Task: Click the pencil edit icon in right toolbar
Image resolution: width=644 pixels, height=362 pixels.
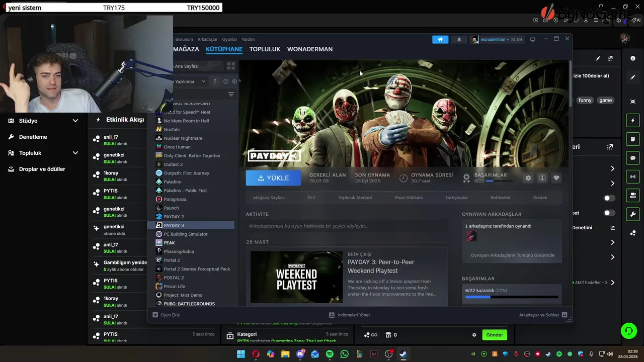Action: [633, 77]
